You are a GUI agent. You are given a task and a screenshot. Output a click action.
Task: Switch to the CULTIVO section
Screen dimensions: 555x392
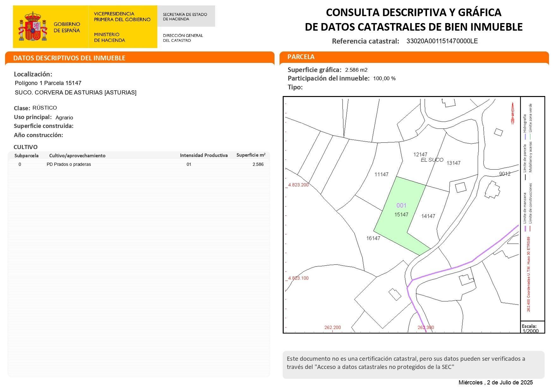coord(25,147)
